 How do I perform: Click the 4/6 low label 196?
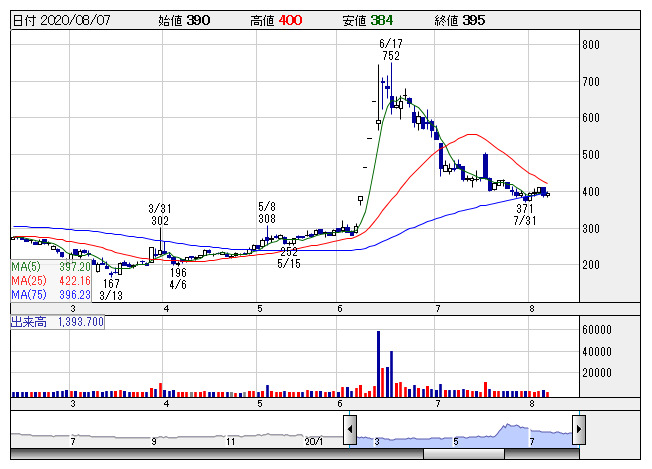pos(178,272)
